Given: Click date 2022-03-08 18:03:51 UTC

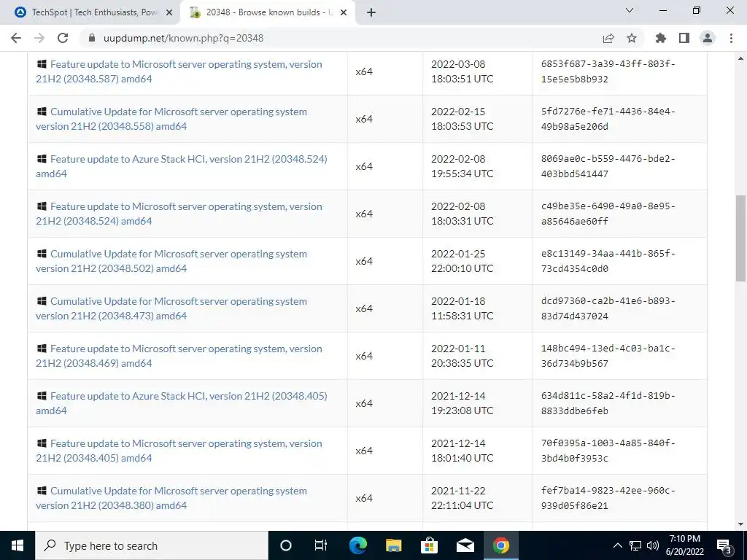Looking at the screenshot, I should [462, 71].
